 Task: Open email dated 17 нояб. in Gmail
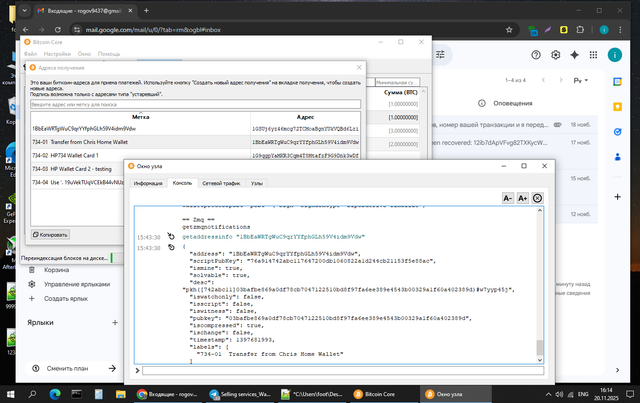click(514, 143)
